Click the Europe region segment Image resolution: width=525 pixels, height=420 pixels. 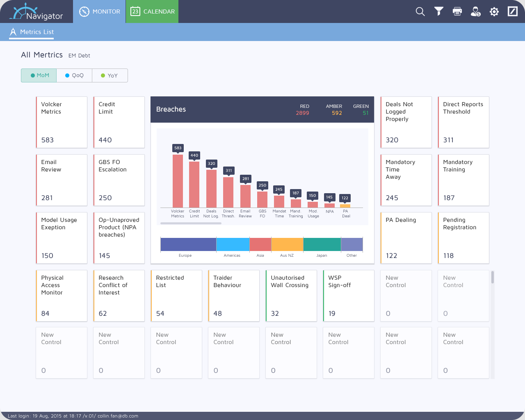click(x=188, y=244)
